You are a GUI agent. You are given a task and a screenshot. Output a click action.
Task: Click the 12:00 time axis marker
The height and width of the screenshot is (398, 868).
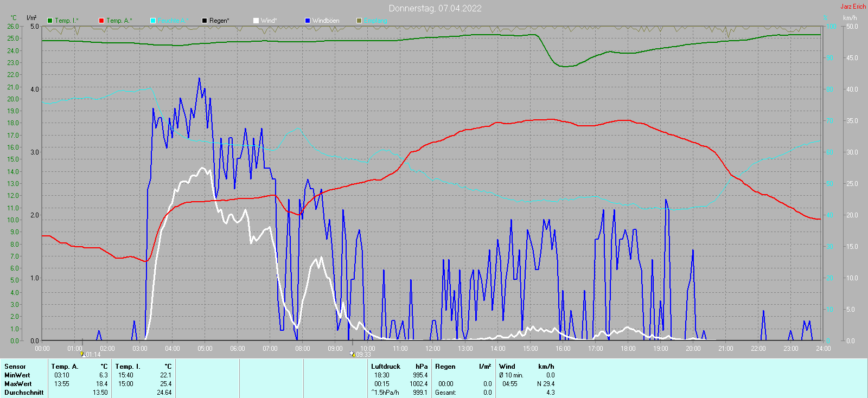point(433,348)
